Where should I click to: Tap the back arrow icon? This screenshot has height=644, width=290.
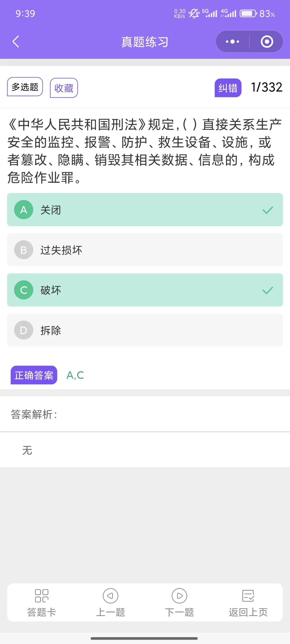pos(16,42)
